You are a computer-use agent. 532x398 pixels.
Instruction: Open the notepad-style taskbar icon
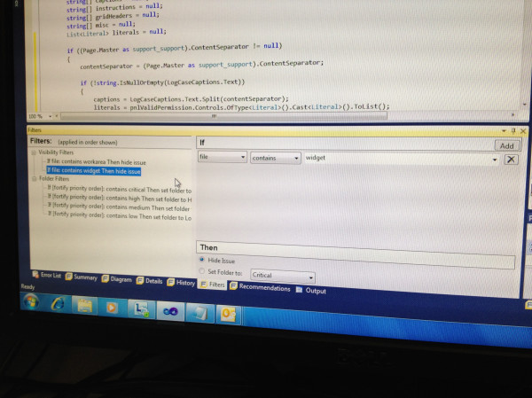[199, 313]
